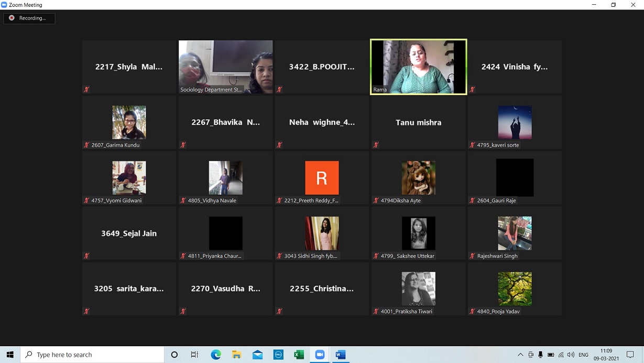Open the clock and date flyout
The image size is (644, 363).
(606, 355)
